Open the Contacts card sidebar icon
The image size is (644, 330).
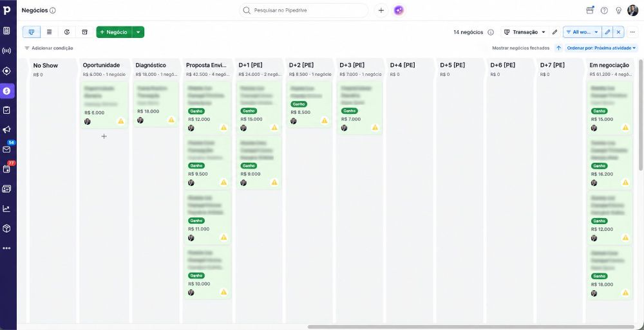click(x=6, y=189)
